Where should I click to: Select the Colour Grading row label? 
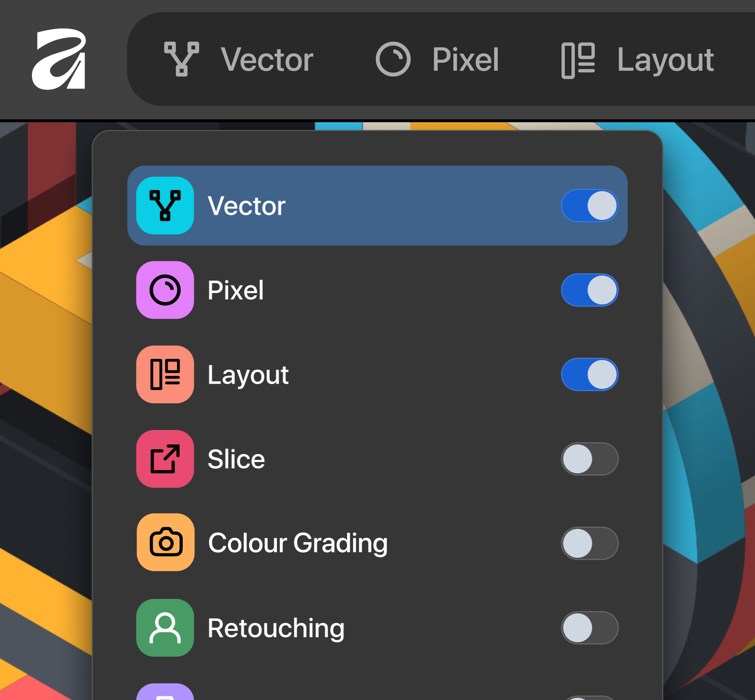(x=298, y=543)
